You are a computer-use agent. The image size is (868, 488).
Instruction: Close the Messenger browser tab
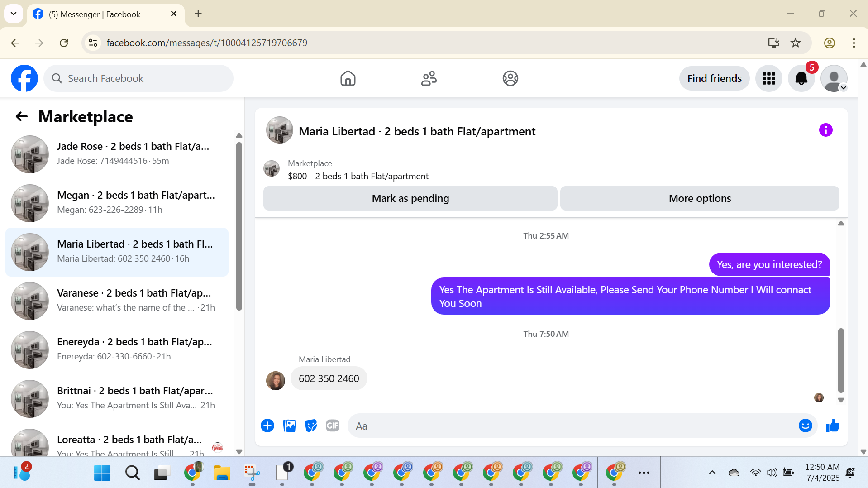pyautogui.click(x=174, y=14)
